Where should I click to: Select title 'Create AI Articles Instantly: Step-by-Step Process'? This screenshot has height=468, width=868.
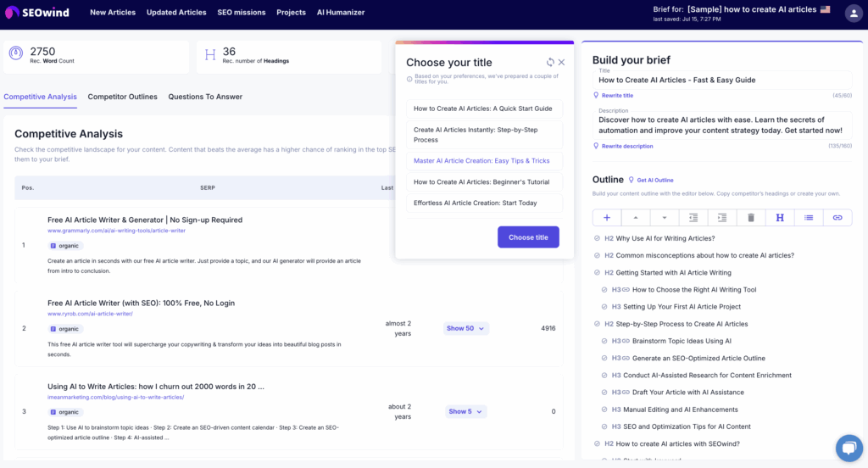pyautogui.click(x=484, y=135)
